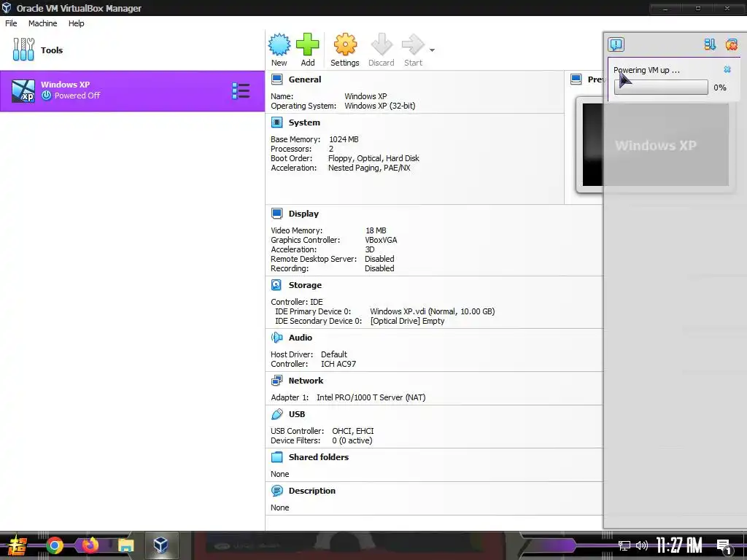Screen dimensions: 747x560
Task: Open the Audio settings heading link
Action: click(x=300, y=337)
